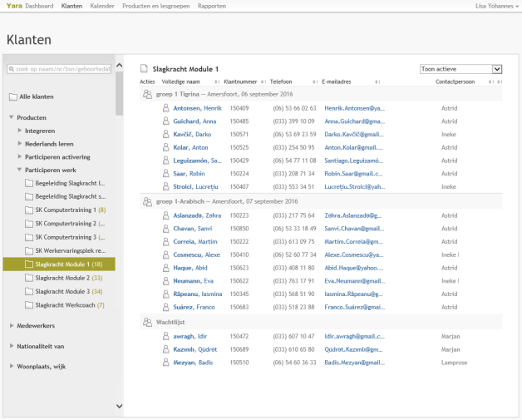Click the person icon beside Haque, Abid
The height and width of the screenshot is (420, 522).
click(165, 269)
